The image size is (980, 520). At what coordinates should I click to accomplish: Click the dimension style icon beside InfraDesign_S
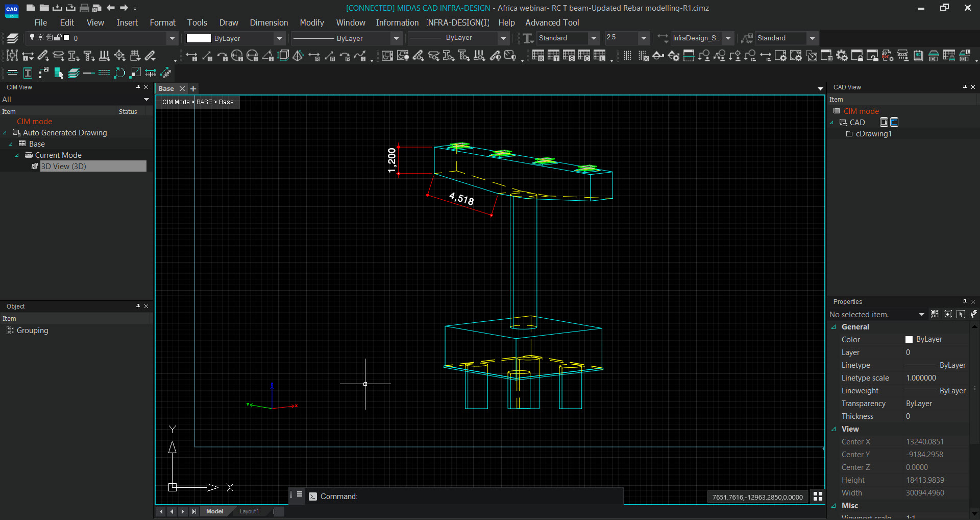click(663, 38)
